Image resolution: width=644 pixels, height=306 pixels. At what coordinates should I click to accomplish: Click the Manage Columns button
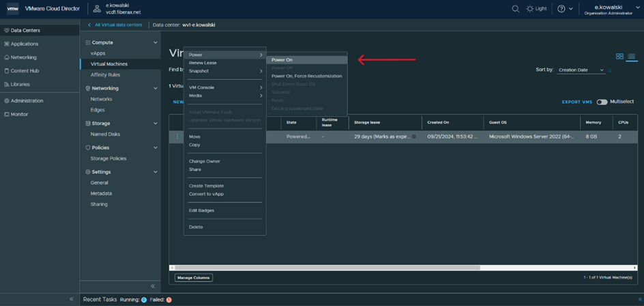[194, 278]
